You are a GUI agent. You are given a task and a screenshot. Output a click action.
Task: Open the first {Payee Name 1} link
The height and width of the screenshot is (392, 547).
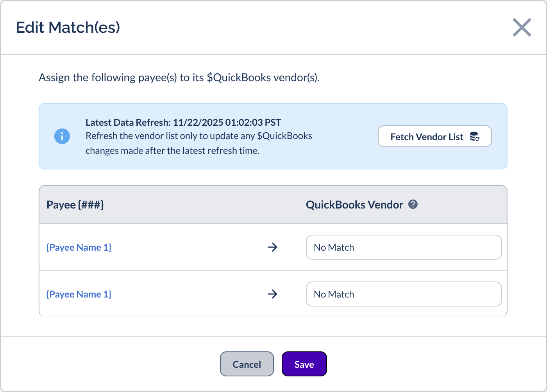pos(79,247)
